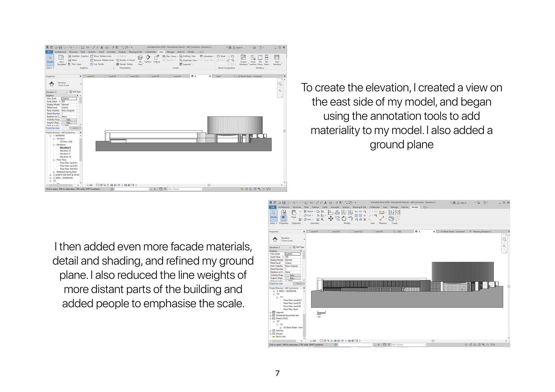
Task: Switch to Planning Elevation 3 tab
Action: 482,232
